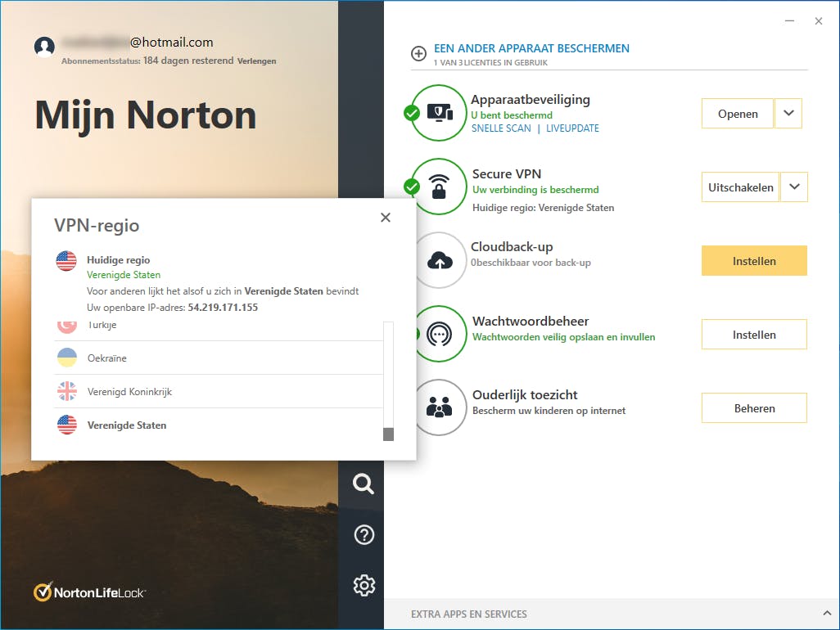Viewport: 840px width, 630px height.
Task: Click the Cloudback-up cloud icon
Action: [440, 261]
